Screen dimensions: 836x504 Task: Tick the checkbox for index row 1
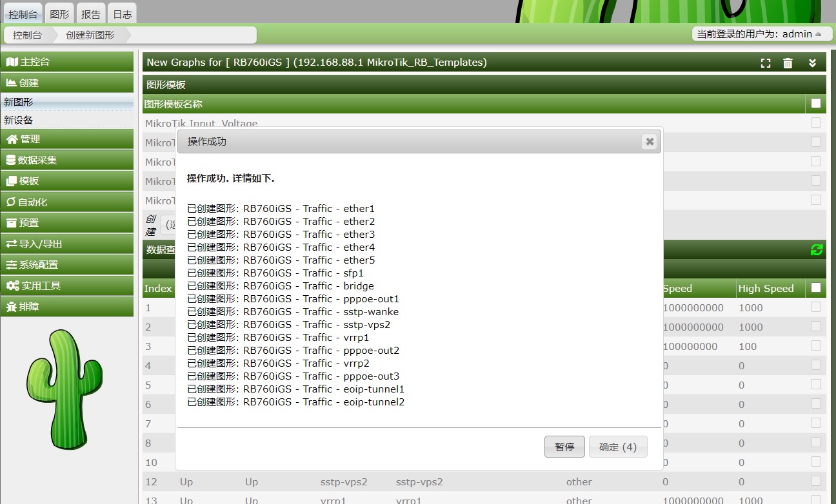(x=816, y=307)
